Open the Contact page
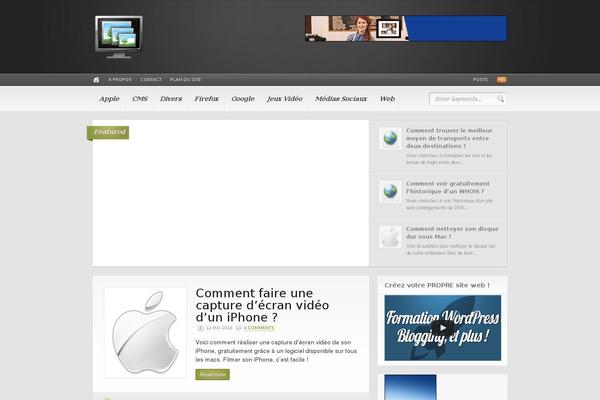 tap(151, 80)
